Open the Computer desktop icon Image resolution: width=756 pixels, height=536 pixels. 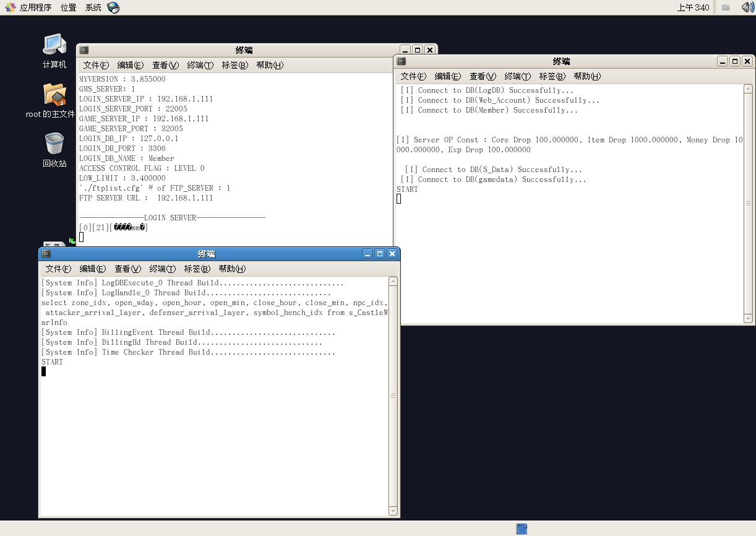54,45
